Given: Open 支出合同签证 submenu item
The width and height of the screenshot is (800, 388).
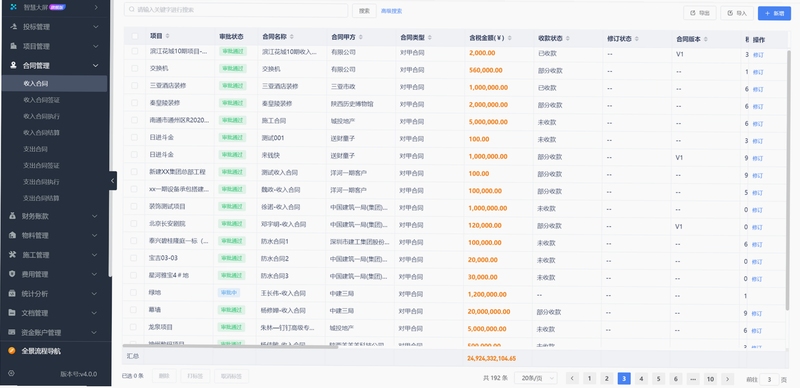Looking at the screenshot, I should [x=42, y=165].
